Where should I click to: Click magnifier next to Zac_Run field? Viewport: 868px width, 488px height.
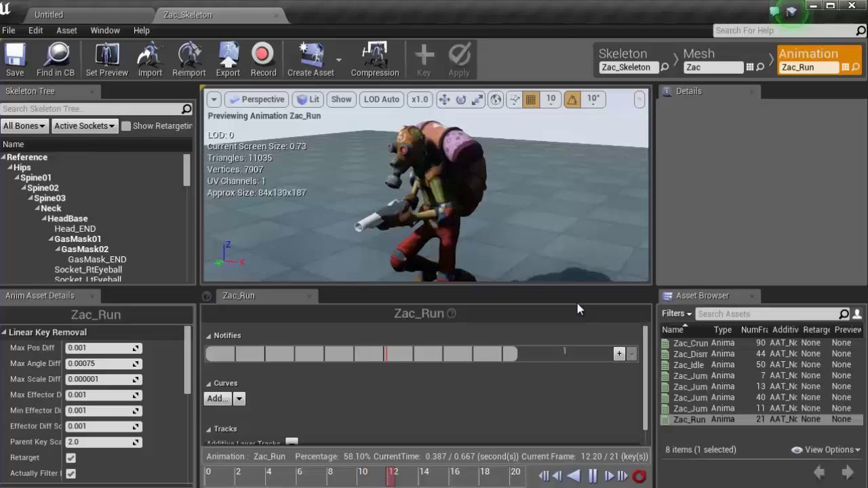point(856,67)
